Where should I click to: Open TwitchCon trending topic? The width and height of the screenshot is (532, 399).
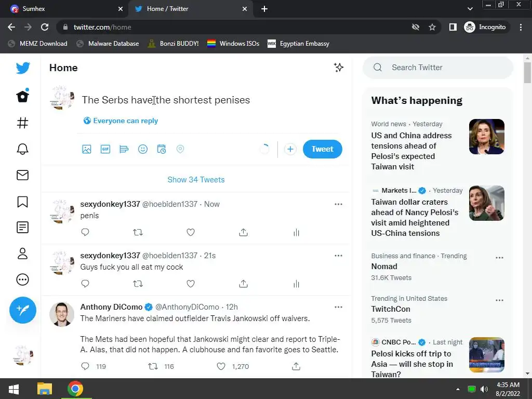(391, 309)
